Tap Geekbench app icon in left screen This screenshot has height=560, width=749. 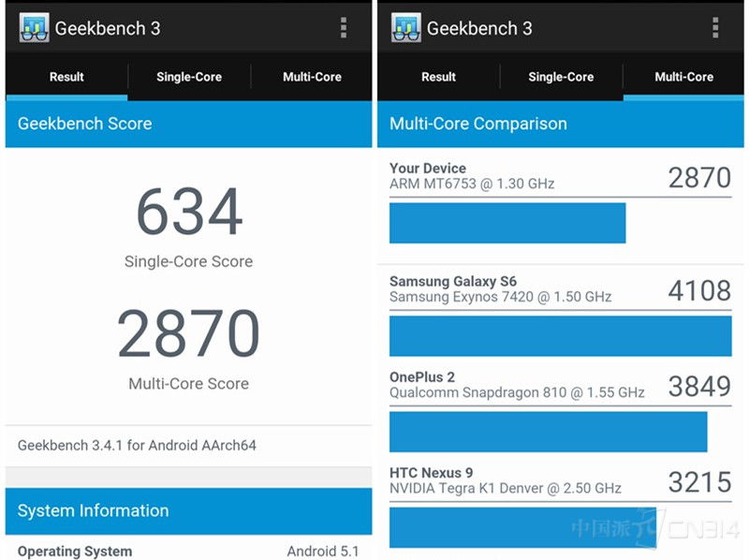pos(34,28)
